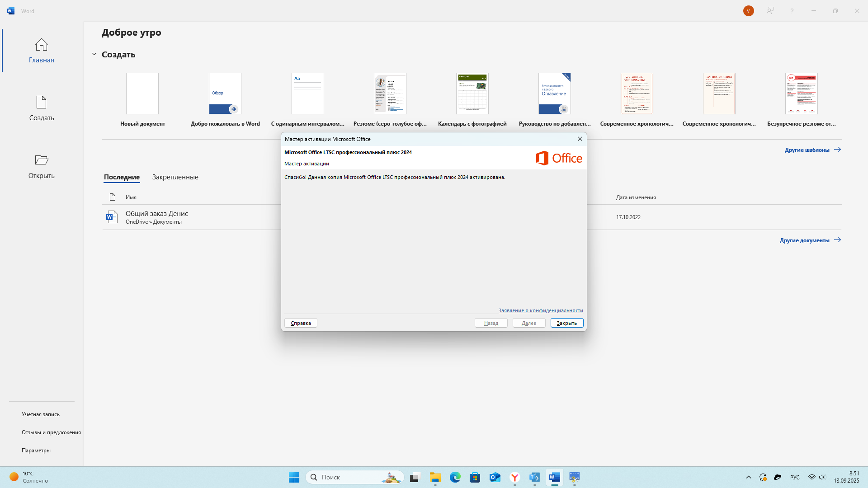Image resolution: width=868 pixels, height=488 pixels.
Task: Switch to the Последние tab
Action: [122, 177]
